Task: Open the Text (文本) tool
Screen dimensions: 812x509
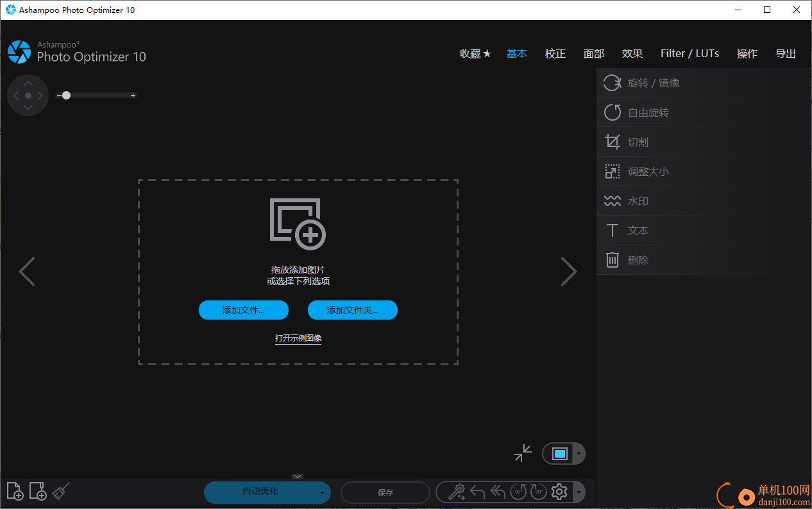Action: click(704, 230)
